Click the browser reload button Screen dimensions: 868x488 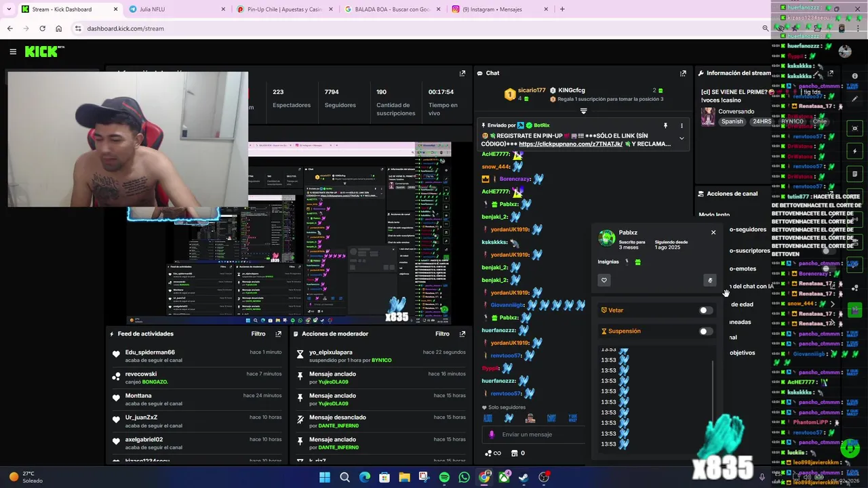42,28
